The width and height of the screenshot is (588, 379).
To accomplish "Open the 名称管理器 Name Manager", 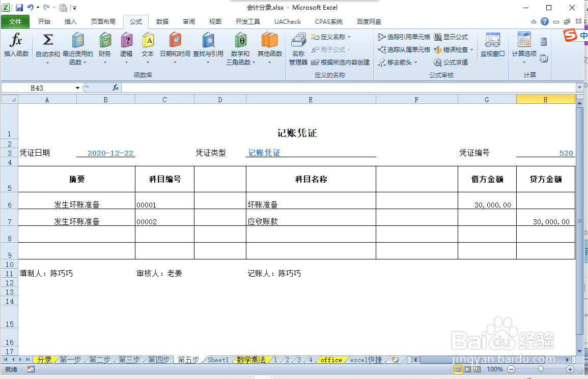I will [x=298, y=48].
